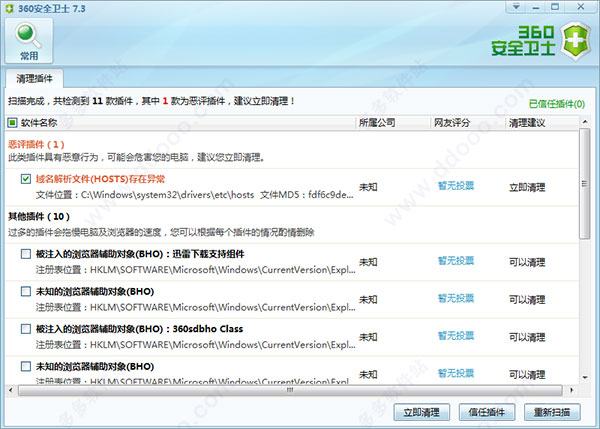Sort by the 软件名称 column header

pos(39,122)
